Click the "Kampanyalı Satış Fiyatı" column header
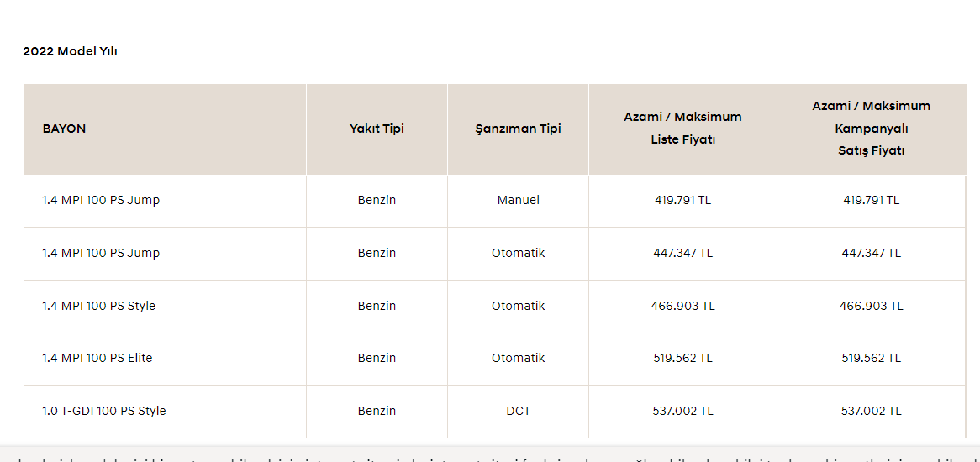The height and width of the screenshot is (462, 980). tap(871, 129)
